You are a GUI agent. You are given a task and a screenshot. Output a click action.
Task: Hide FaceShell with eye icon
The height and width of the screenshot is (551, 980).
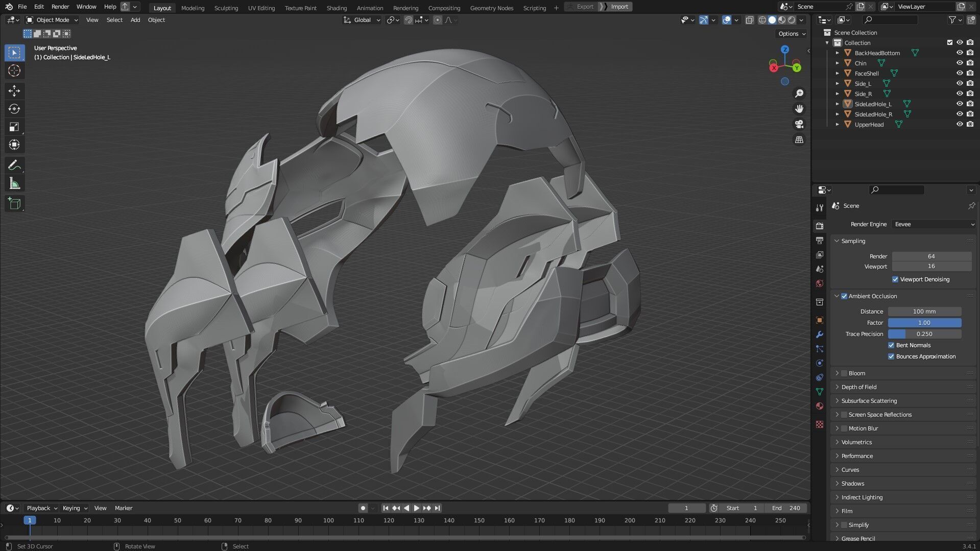click(960, 73)
